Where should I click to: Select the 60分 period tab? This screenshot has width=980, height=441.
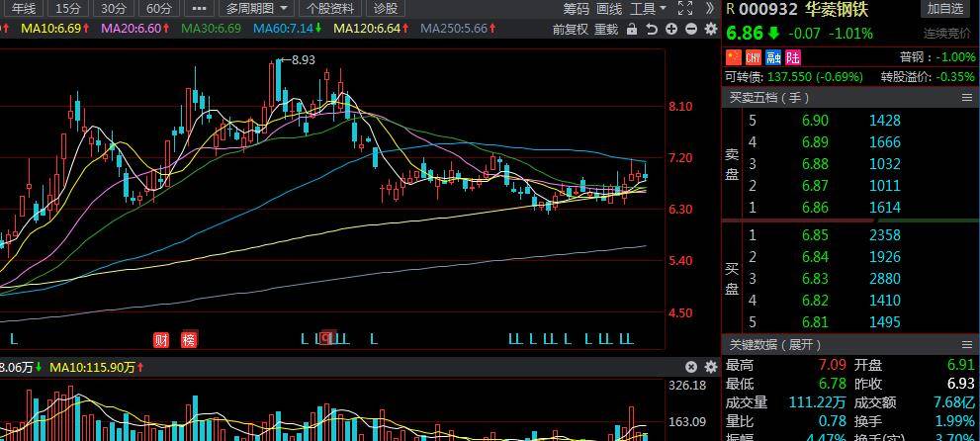(x=158, y=9)
